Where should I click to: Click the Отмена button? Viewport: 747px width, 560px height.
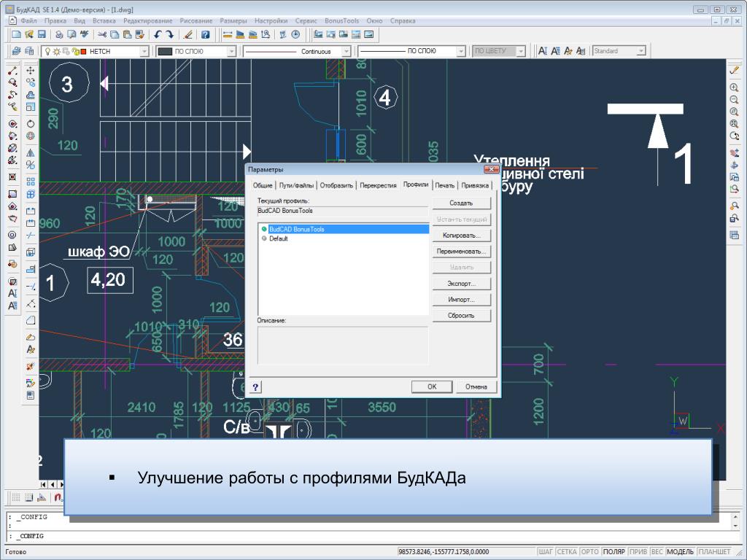[476, 386]
